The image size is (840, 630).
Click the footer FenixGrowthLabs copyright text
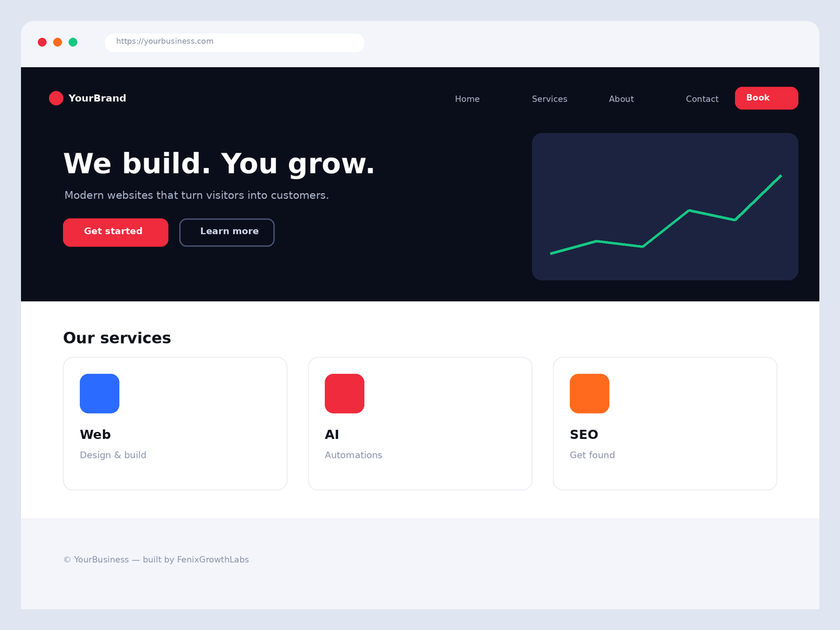(x=156, y=560)
